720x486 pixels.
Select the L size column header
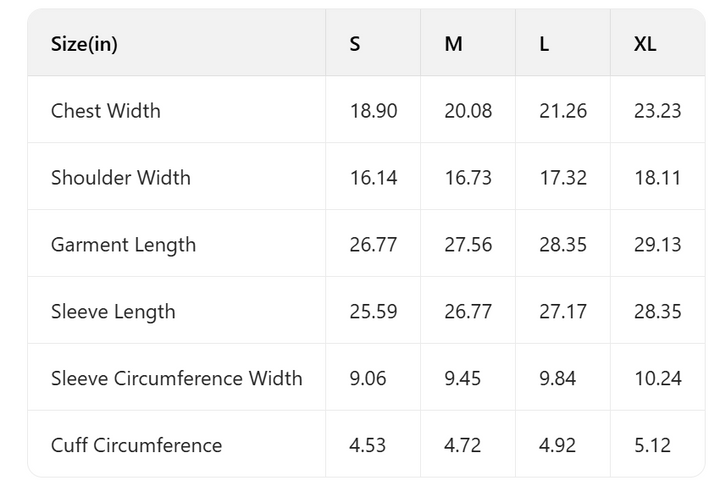pyautogui.click(x=544, y=45)
